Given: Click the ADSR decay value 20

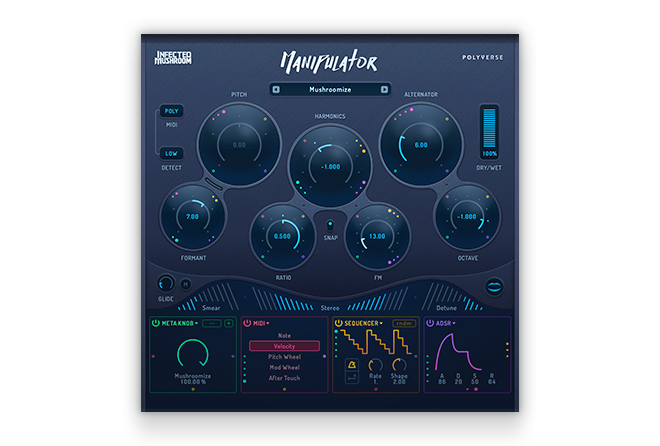Looking at the screenshot, I should (458, 382).
